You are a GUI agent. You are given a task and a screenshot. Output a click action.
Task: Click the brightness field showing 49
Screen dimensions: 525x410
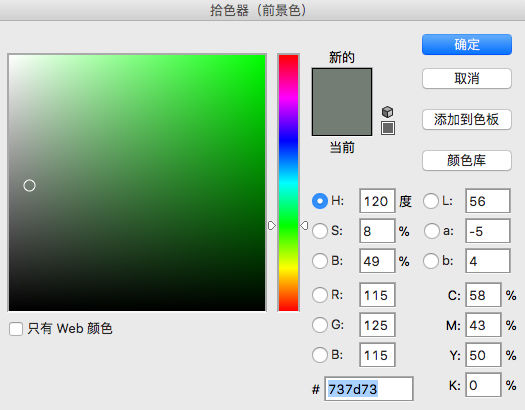coord(377,261)
